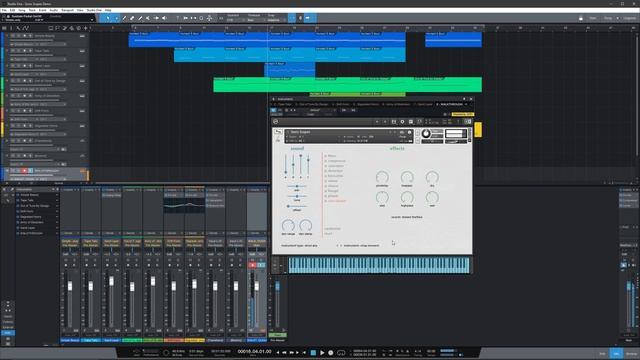640x360 pixels.
Task: Toggle distortion checkbox in Kontakt effects list
Action: 326,171
